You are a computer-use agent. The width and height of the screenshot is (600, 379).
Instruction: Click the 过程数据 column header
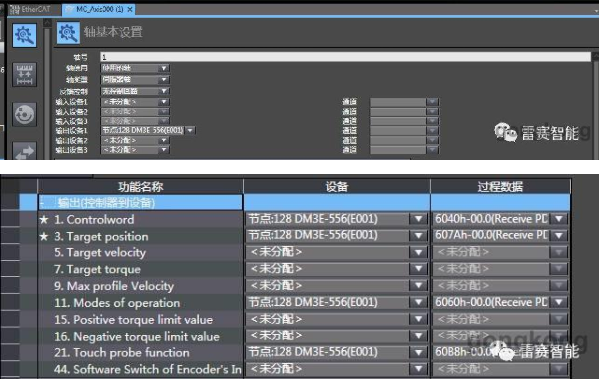click(500, 186)
